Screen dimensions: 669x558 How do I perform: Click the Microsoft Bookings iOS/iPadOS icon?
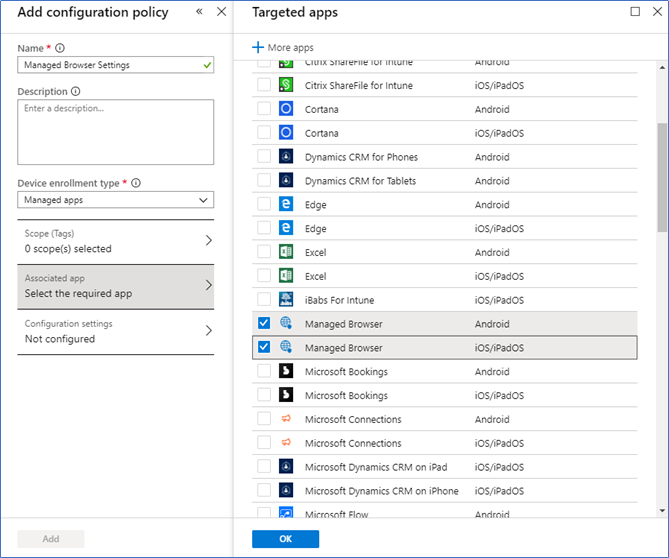pos(286,395)
